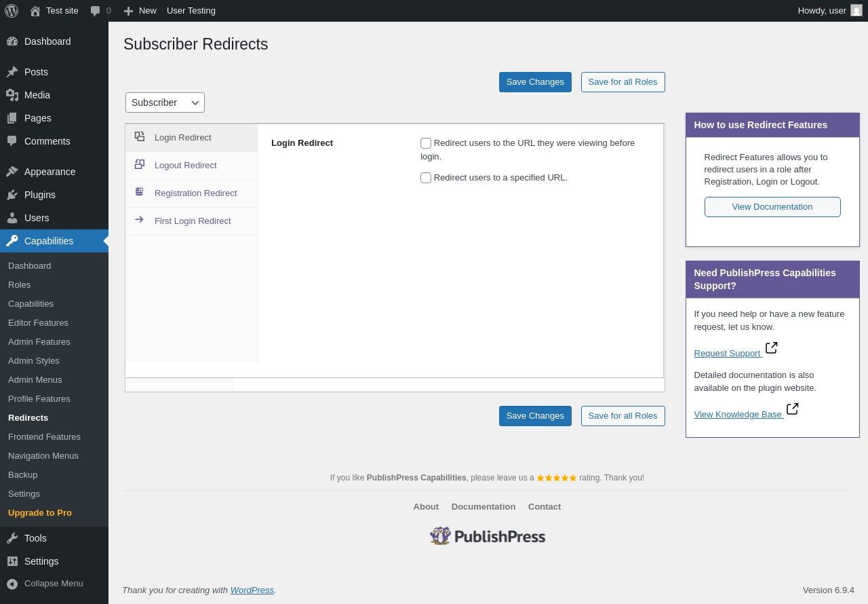Select the First Login Redirect tab
Screen dimensions: 868x604
click(x=193, y=221)
